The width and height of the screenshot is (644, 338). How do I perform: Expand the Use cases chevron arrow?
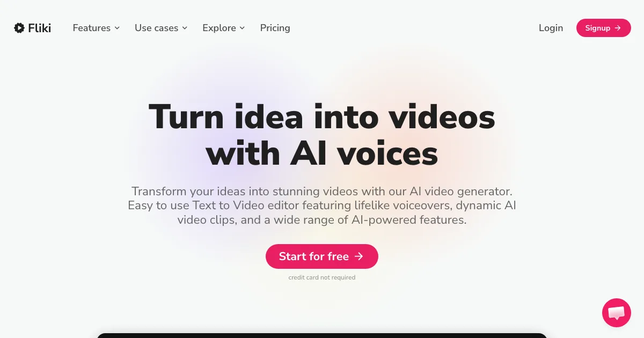pos(185,28)
